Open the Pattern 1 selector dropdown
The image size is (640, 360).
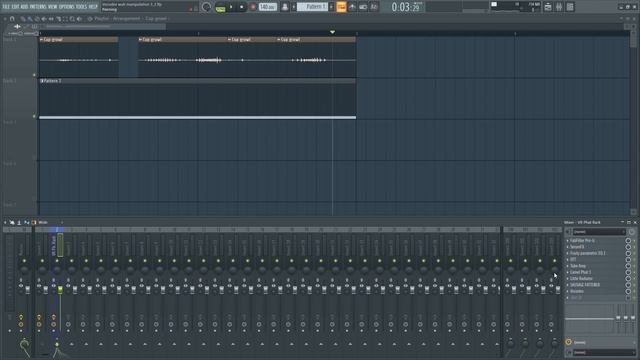[312, 7]
